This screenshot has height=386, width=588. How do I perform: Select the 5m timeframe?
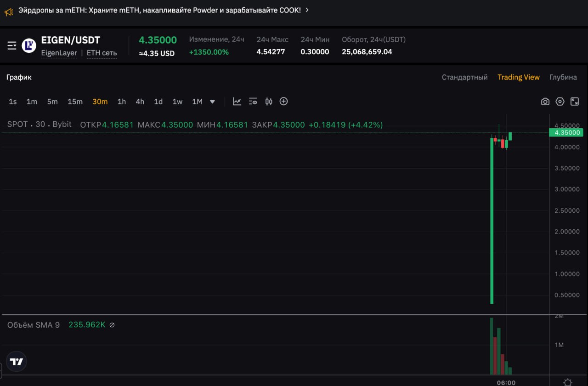(52, 102)
